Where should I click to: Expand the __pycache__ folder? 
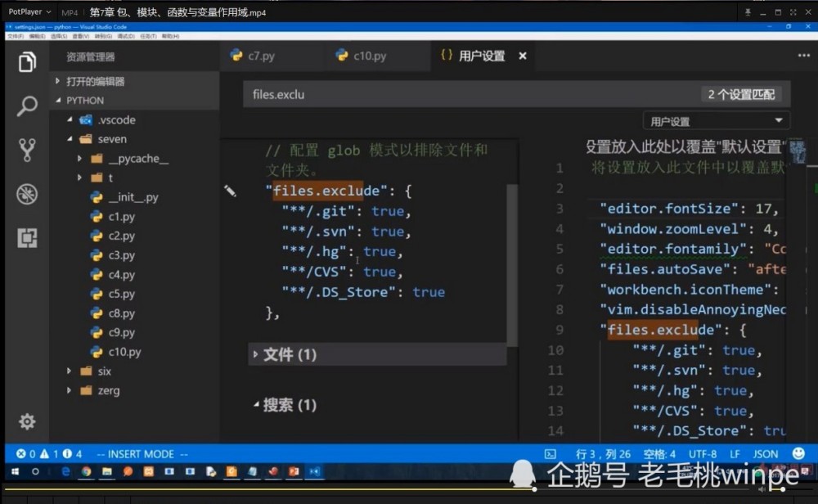79,158
